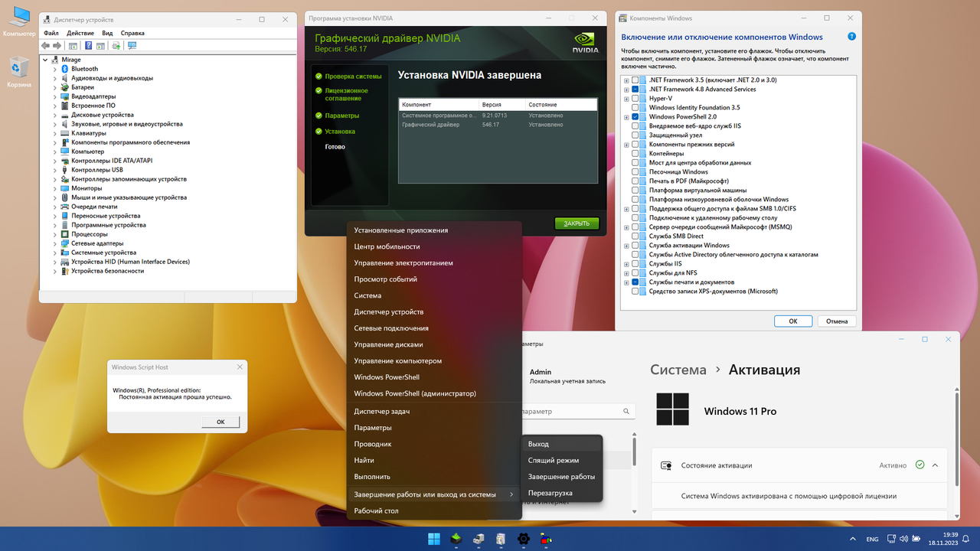This screenshot has height=551, width=980.
Task: Expand Мониторы tree node
Action: (55, 188)
